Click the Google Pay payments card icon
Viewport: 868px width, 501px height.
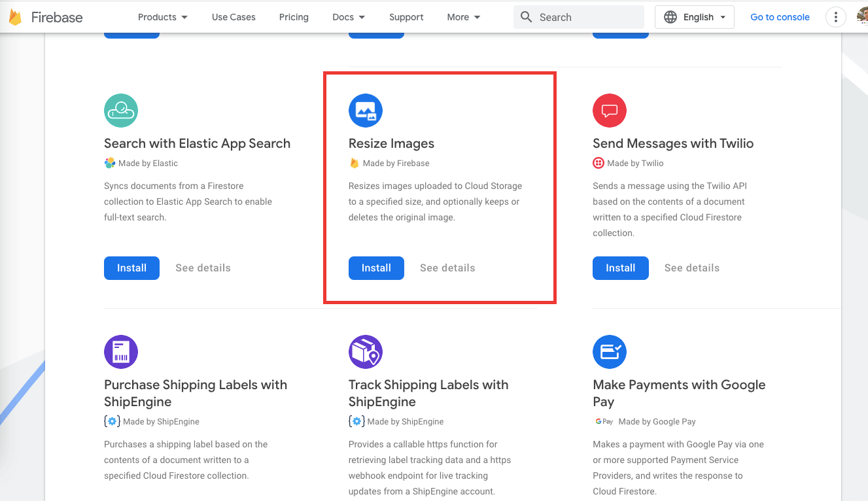[610, 352]
